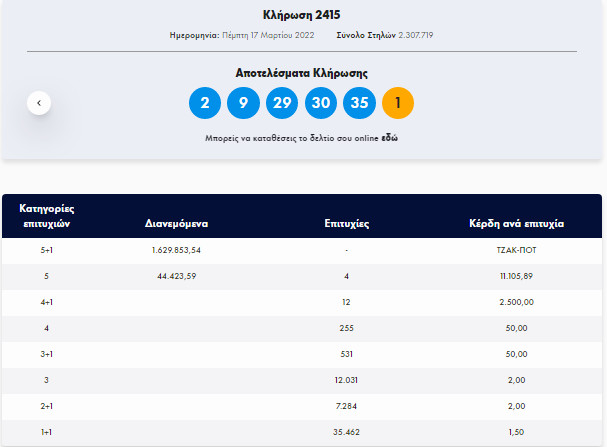Click the 1.629.853,54 distributed amount
607x447 pixels.
tap(176, 250)
